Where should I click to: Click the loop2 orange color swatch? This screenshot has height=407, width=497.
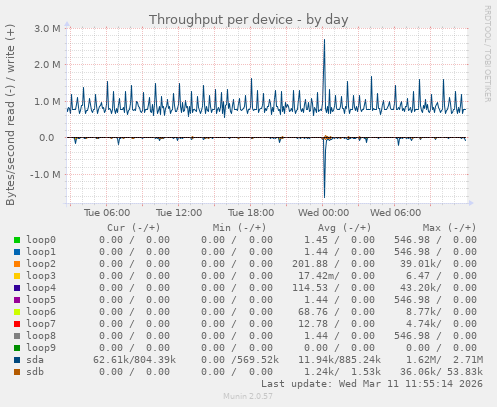[17, 264]
